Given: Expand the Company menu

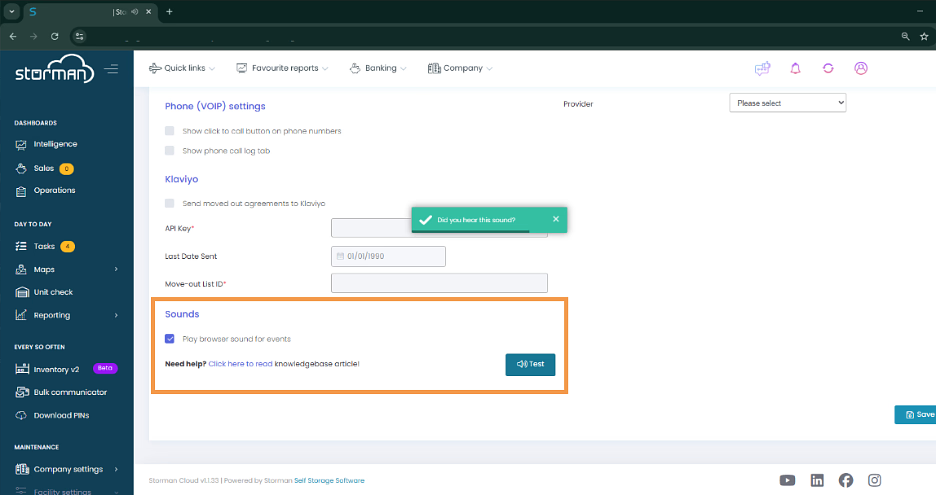Looking at the screenshot, I should (460, 68).
